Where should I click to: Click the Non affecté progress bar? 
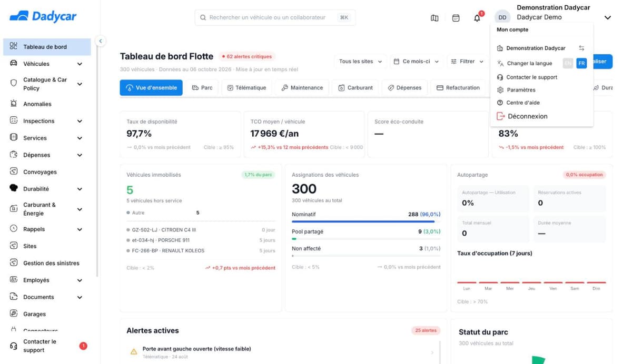(366, 256)
